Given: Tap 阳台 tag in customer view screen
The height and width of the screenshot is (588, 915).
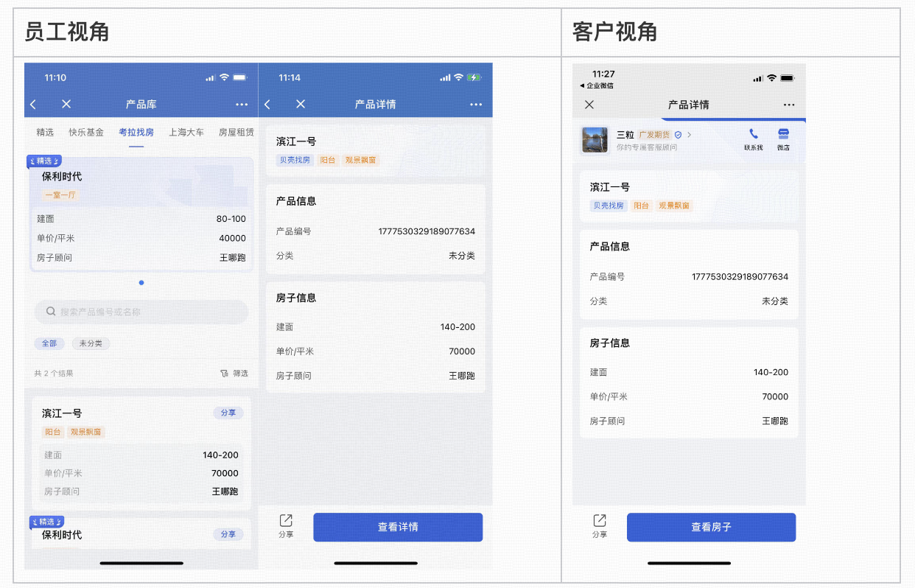Looking at the screenshot, I should click(642, 206).
